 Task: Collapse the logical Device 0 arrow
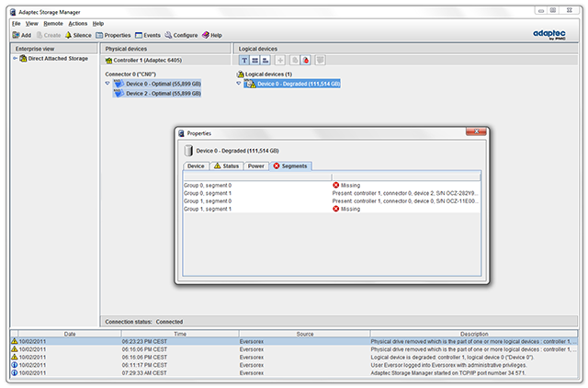click(239, 84)
